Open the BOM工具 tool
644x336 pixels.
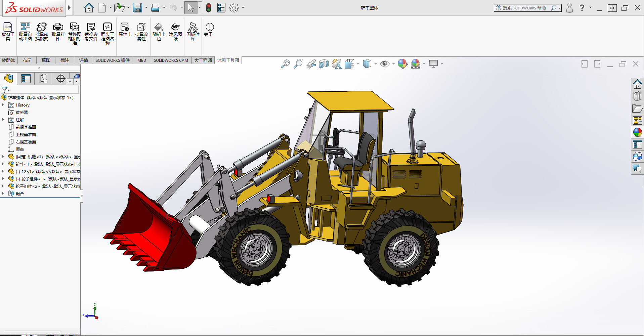coord(8,31)
